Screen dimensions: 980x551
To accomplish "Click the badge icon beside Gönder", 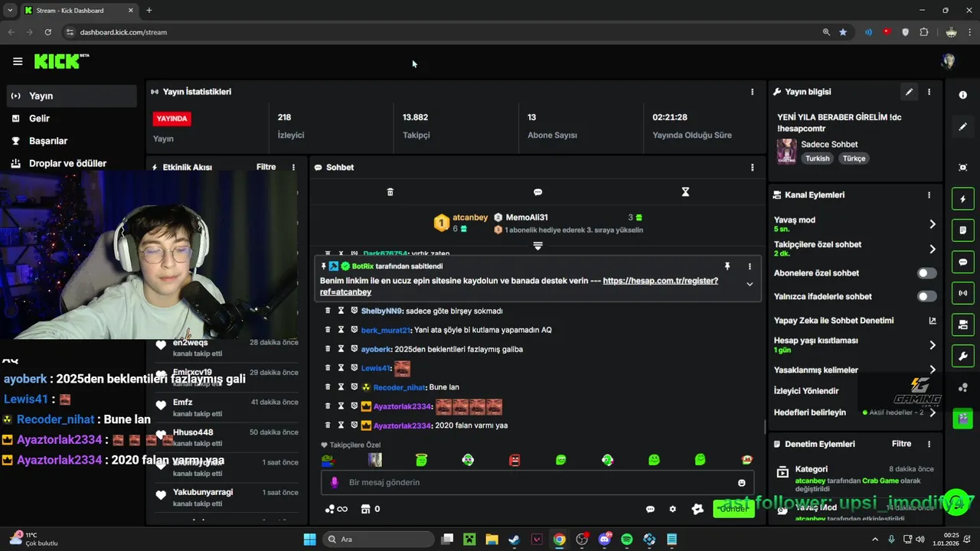I will (x=697, y=509).
